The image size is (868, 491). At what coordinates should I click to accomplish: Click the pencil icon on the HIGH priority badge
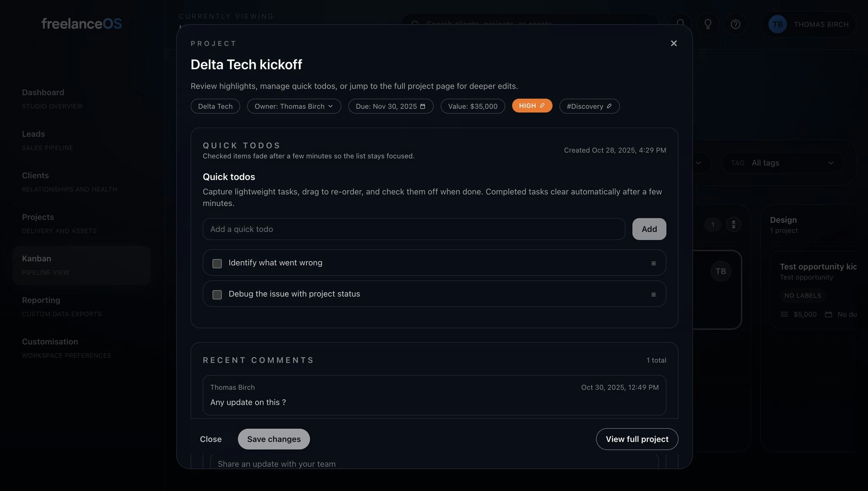(543, 105)
